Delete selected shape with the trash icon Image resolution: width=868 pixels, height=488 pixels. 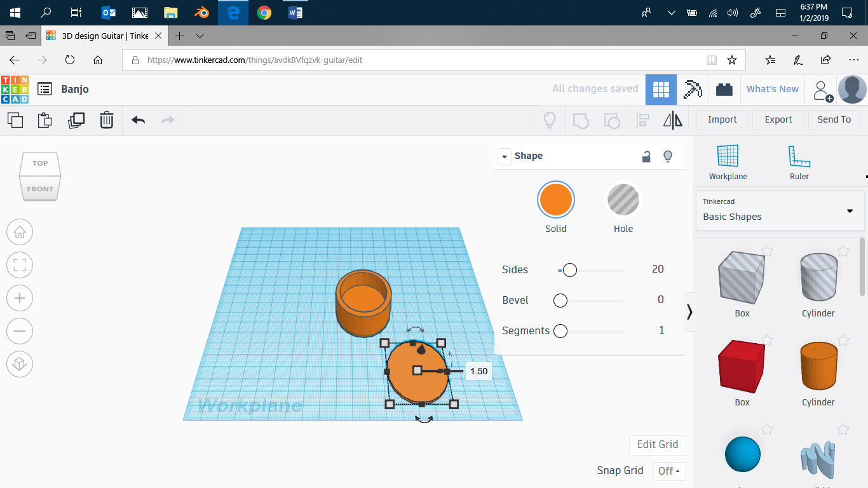pos(107,119)
